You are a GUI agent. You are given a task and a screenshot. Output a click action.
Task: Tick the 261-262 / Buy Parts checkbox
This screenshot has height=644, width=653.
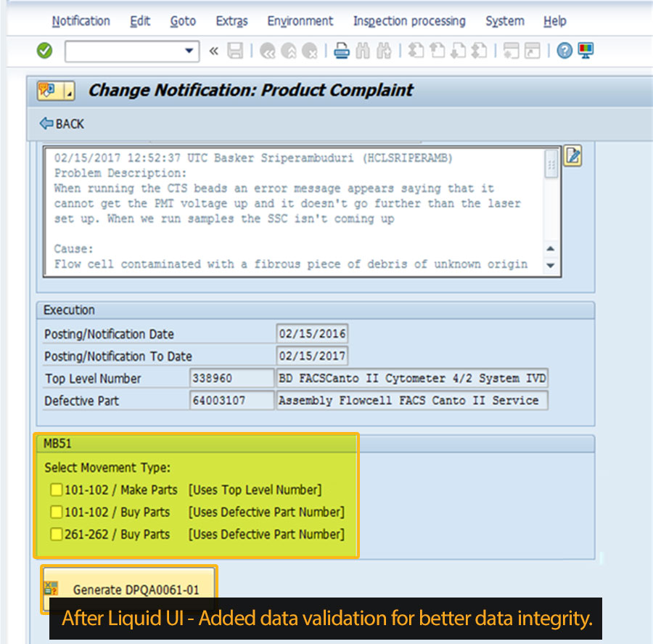point(57,534)
